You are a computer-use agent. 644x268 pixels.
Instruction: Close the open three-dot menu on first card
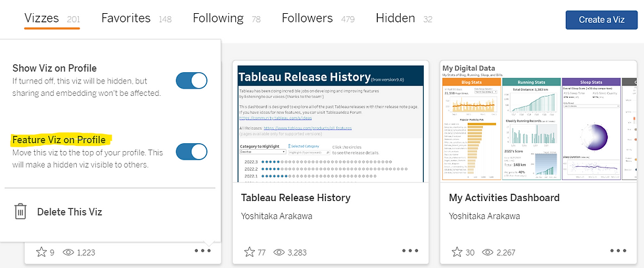point(203,251)
